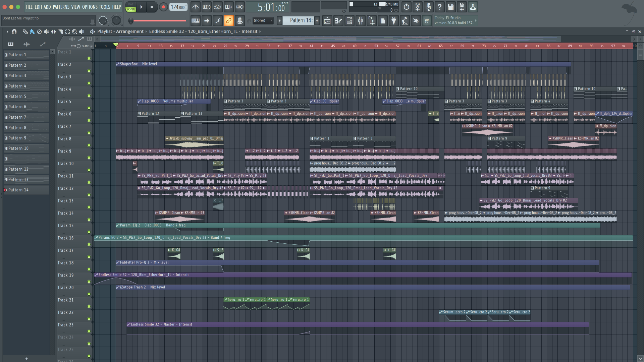Select the slip tool in playlist toolbar

[x=53, y=32]
